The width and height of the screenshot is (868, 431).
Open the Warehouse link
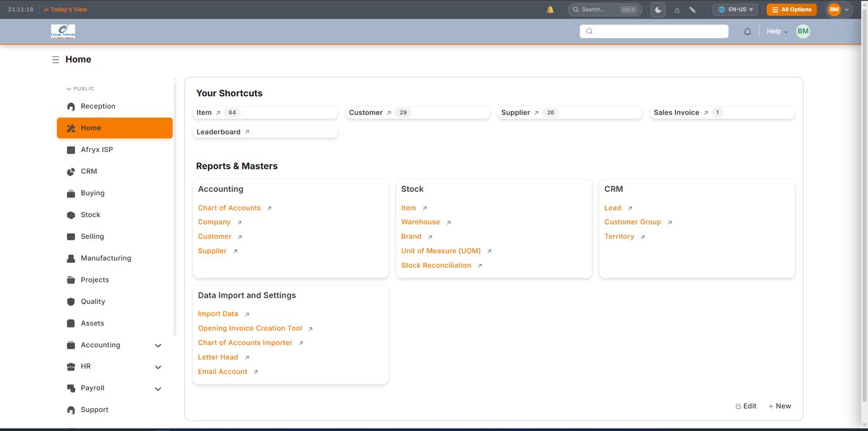[x=420, y=222]
